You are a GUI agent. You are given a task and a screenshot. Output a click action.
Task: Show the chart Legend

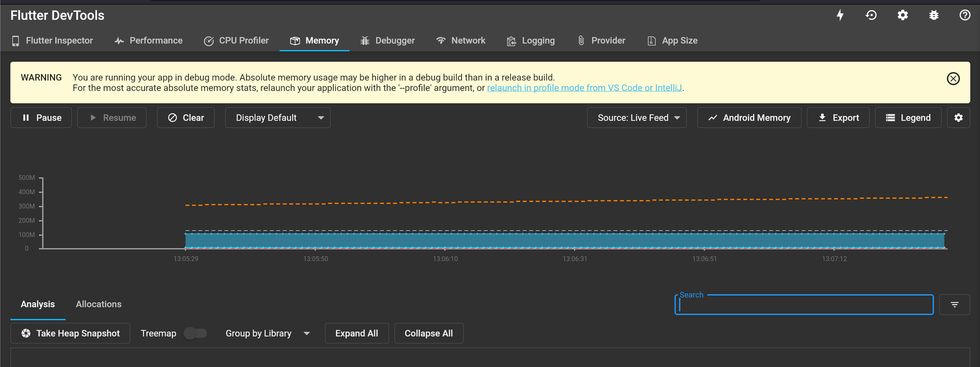(908, 118)
